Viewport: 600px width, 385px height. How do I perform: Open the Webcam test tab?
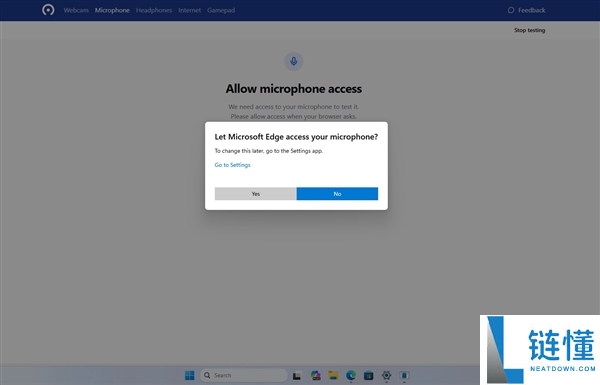tap(76, 10)
